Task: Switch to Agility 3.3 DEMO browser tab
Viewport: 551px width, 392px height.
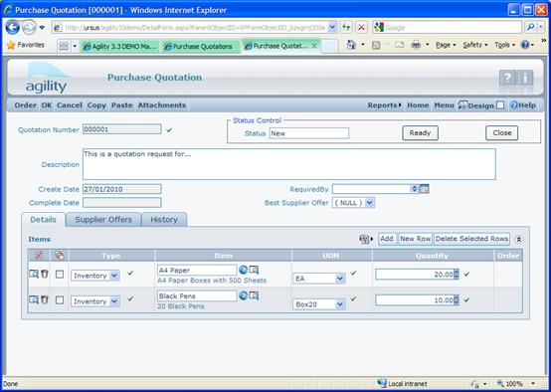Action: click(x=120, y=46)
